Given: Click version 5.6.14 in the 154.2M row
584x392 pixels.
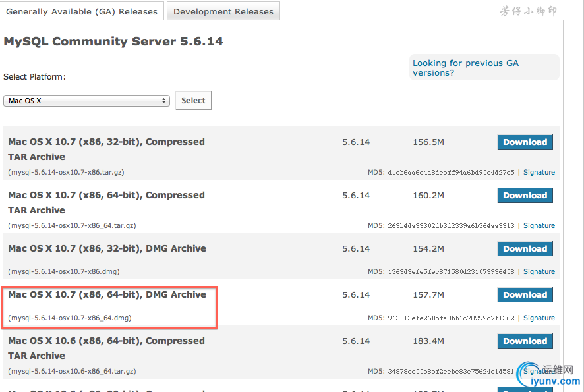Looking at the screenshot, I should click(x=356, y=248).
